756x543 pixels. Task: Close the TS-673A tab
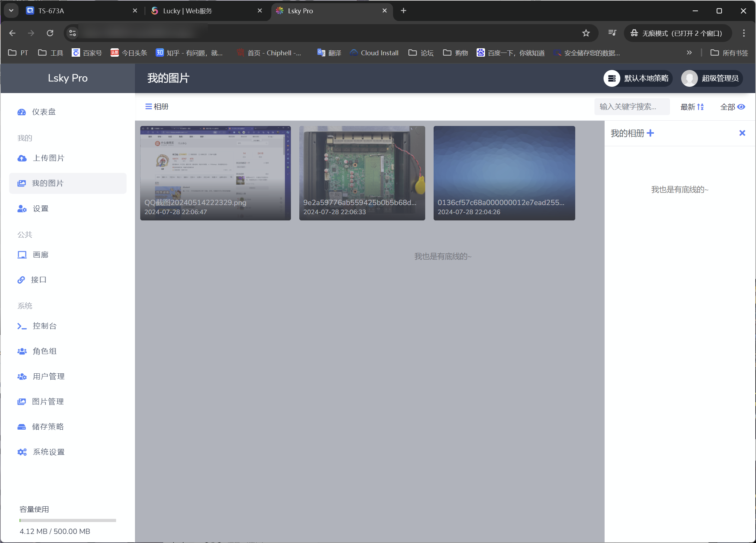point(135,11)
